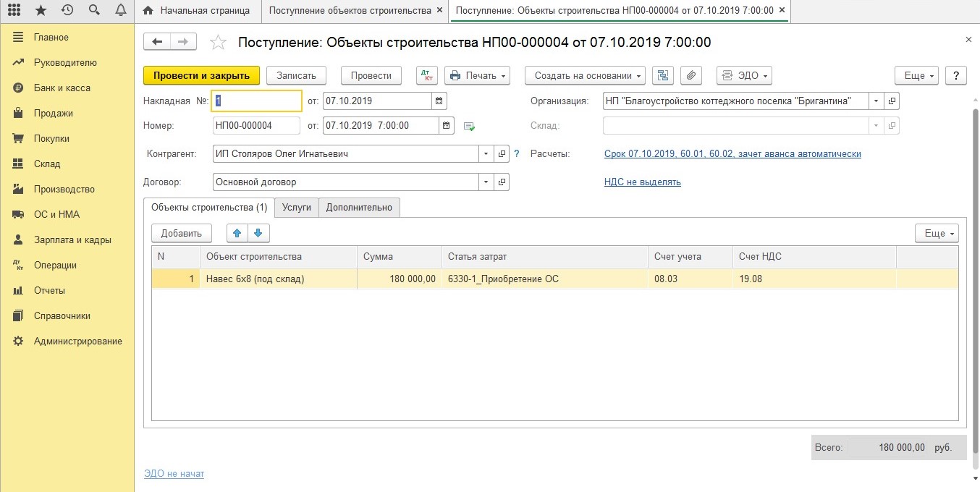Image resolution: width=980 pixels, height=492 pixels.
Task: Click the document structure icon in toolbar
Action: (663, 76)
